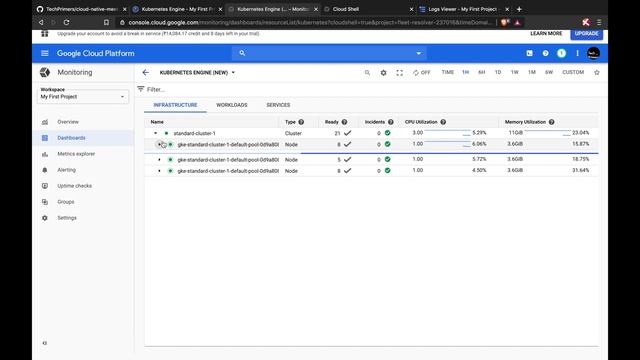Switch to the Services tab
640x360 pixels.
point(278,105)
